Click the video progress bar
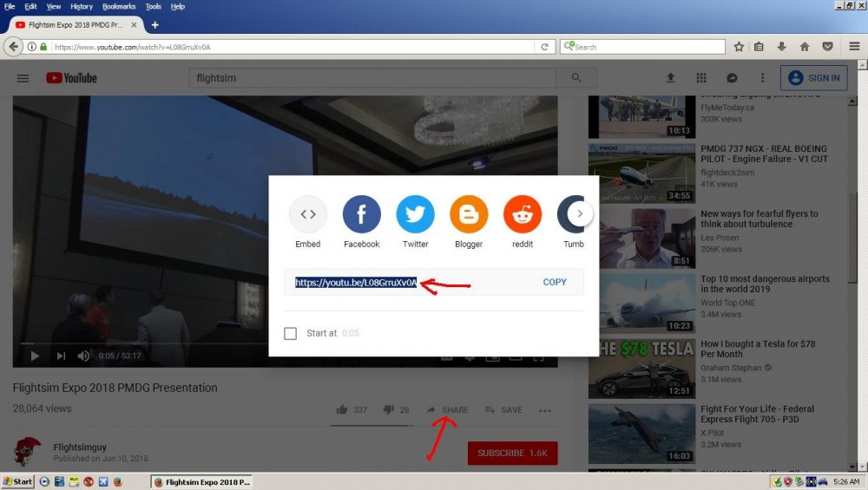The height and width of the screenshot is (490, 868). [x=144, y=343]
